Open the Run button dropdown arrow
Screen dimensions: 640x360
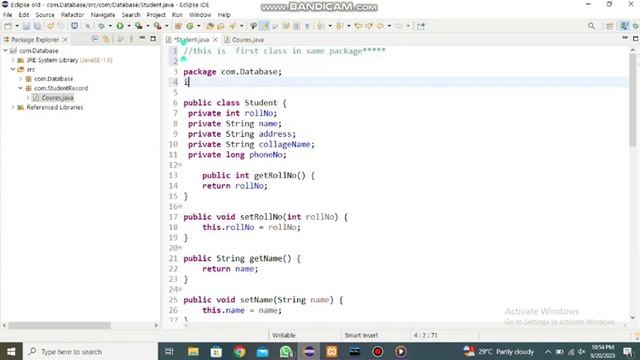(129, 26)
